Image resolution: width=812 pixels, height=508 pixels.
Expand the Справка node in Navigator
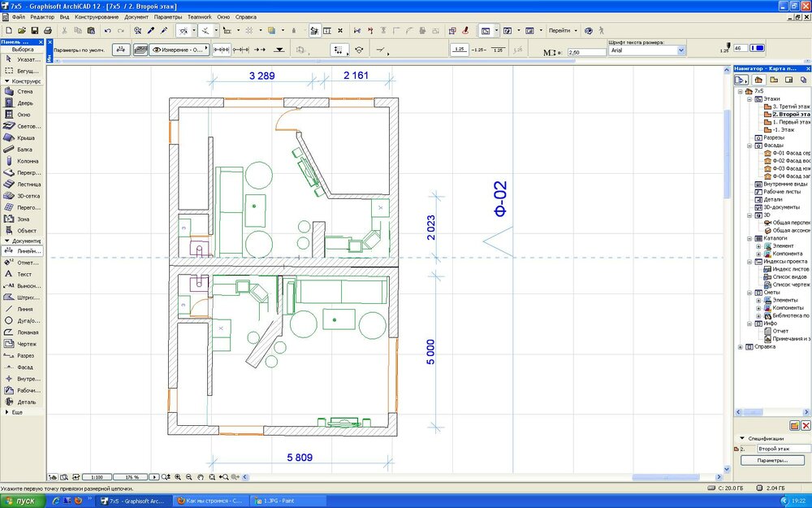[740, 347]
